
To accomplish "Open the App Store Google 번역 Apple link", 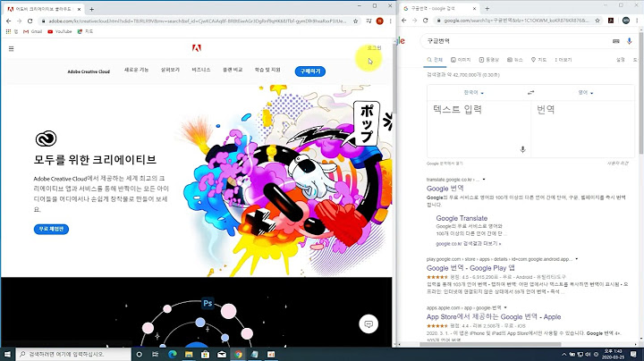I will pyautogui.click(x=493, y=316).
